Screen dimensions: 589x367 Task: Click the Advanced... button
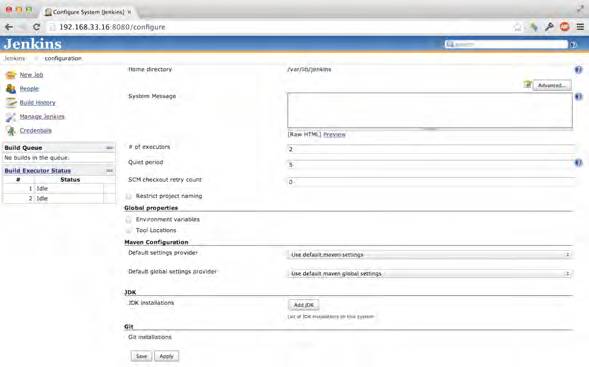pos(552,85)
